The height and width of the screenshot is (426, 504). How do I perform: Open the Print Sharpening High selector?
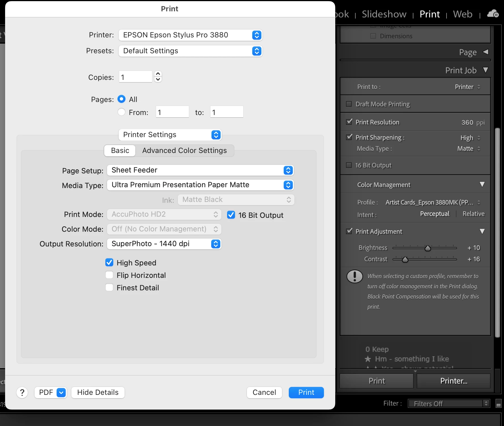tap(470, 138)
